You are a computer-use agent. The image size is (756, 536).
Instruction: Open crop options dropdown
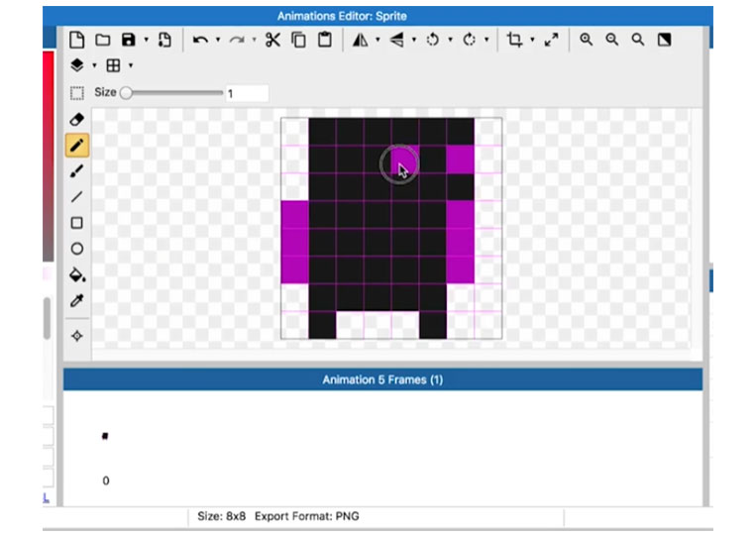coord(532,40)
